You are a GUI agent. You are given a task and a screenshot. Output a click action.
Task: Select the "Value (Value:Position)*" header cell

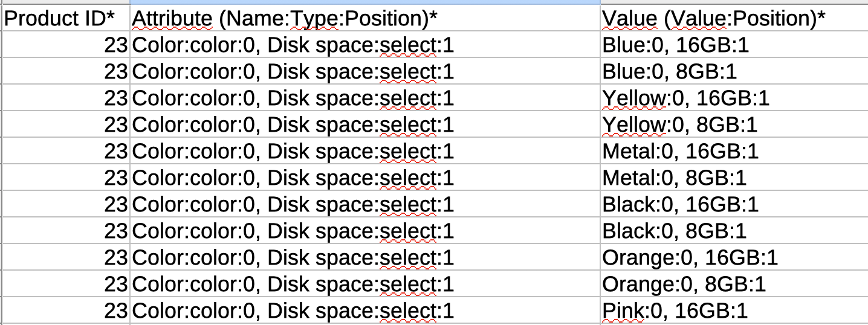[x=713, y=19]
